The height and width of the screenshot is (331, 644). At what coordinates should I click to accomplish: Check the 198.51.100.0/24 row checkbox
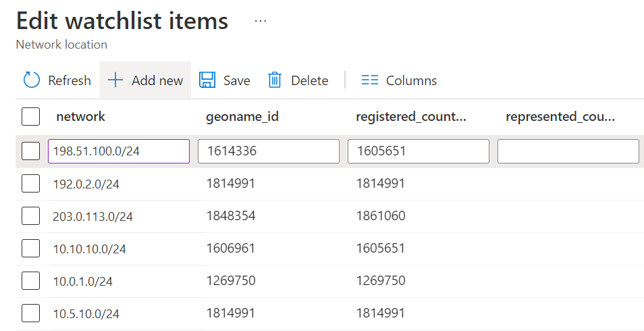click(x=30, y=151)
